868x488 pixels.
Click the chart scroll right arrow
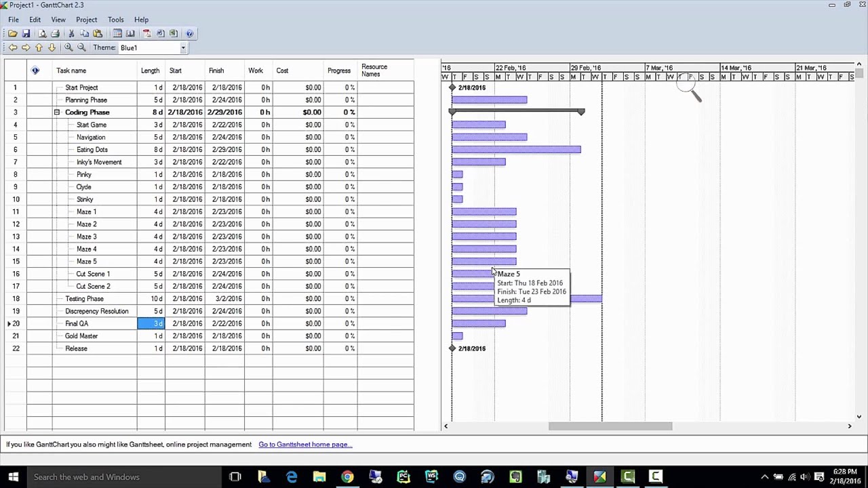click(849, 426)
